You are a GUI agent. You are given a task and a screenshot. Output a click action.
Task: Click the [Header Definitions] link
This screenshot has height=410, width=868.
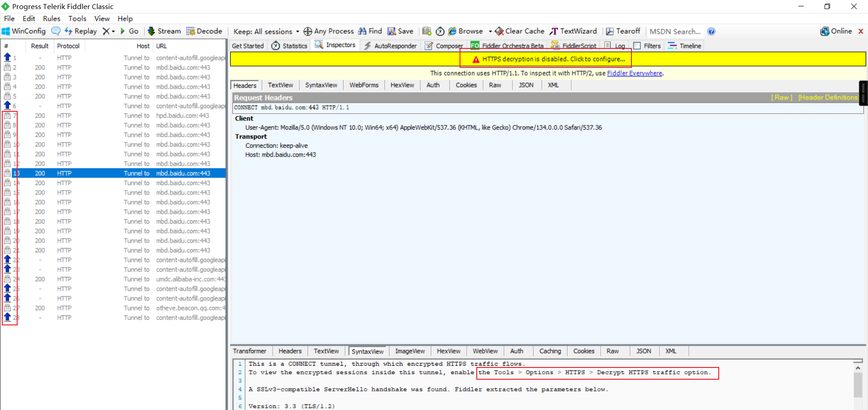(828, 98)
